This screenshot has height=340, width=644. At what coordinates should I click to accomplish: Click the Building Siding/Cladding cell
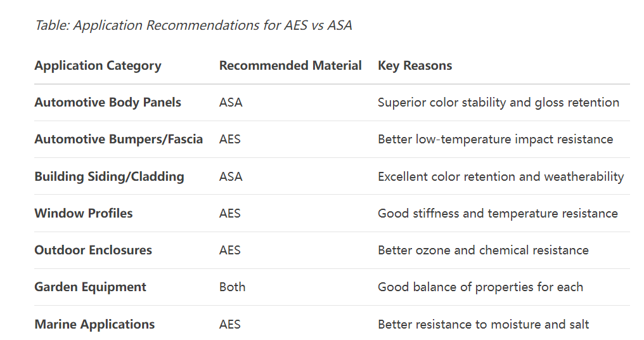[x=109, y=176]
